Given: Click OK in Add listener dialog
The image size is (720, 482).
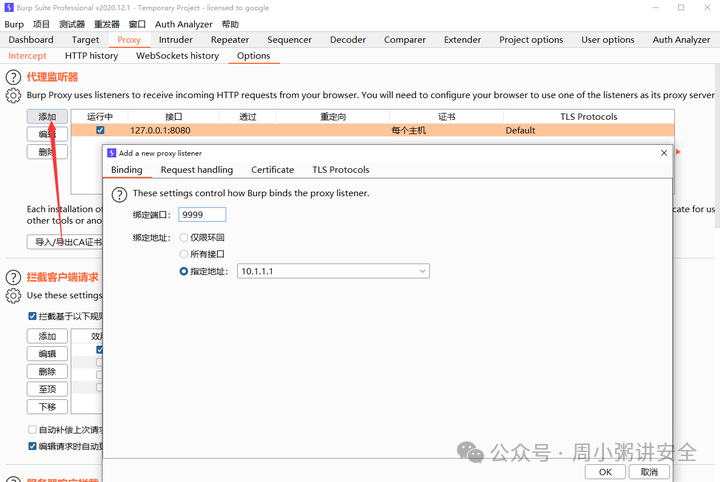Looking at the screenshot, I should point(605,472).
